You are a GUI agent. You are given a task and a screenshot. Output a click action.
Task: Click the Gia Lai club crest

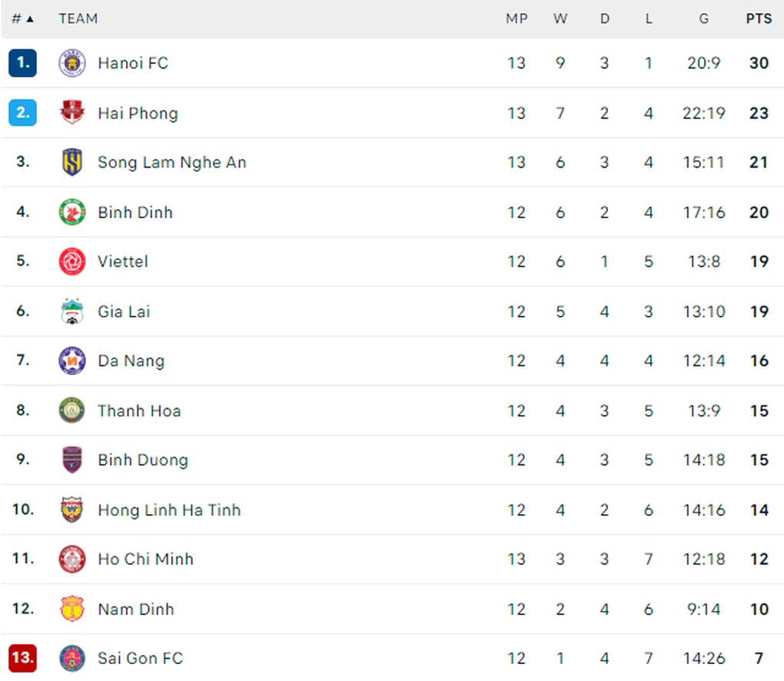pos(72,311)
